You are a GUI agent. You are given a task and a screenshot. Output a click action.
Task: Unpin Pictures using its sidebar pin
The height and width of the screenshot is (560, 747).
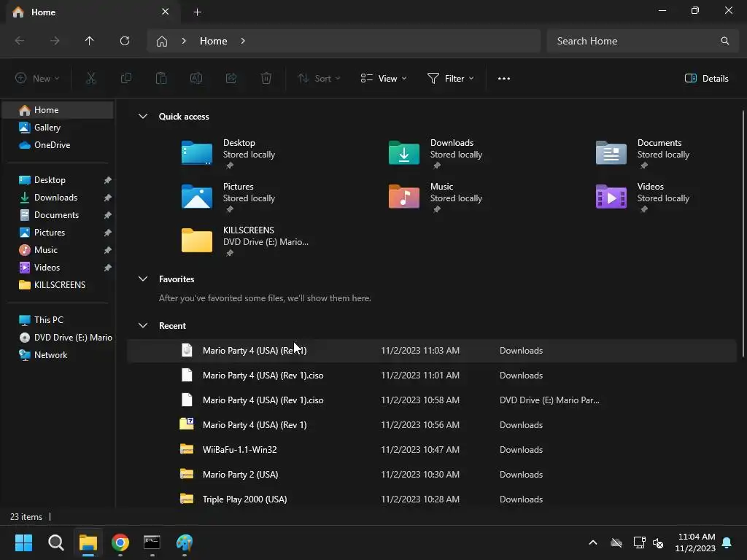[108, 233]
